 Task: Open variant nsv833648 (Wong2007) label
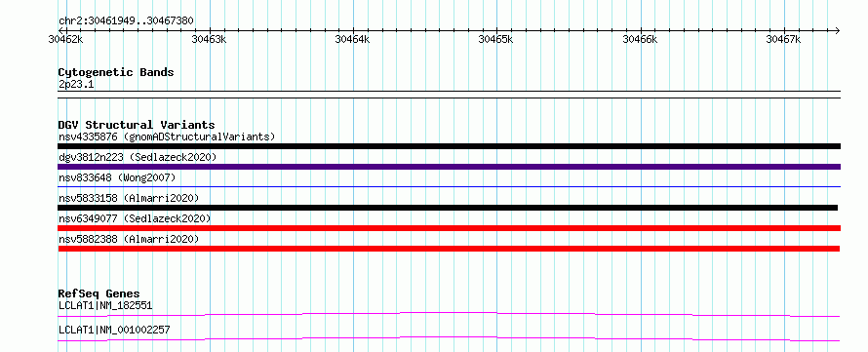pyautogui.click(x=117, y=177)
